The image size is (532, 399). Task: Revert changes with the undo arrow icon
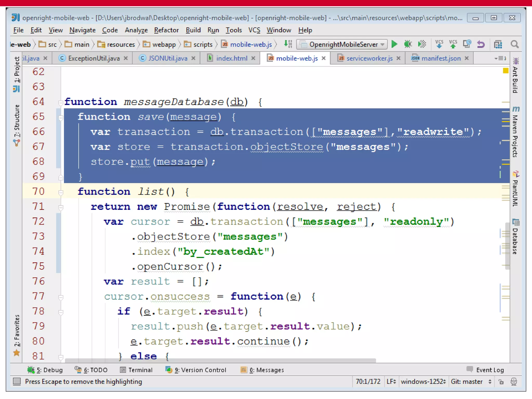(x=481, y=44)
